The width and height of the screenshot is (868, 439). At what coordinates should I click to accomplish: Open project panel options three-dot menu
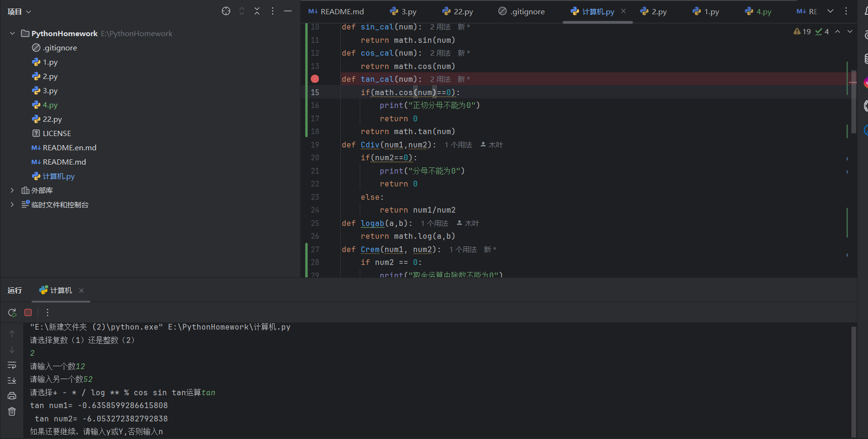273,11
